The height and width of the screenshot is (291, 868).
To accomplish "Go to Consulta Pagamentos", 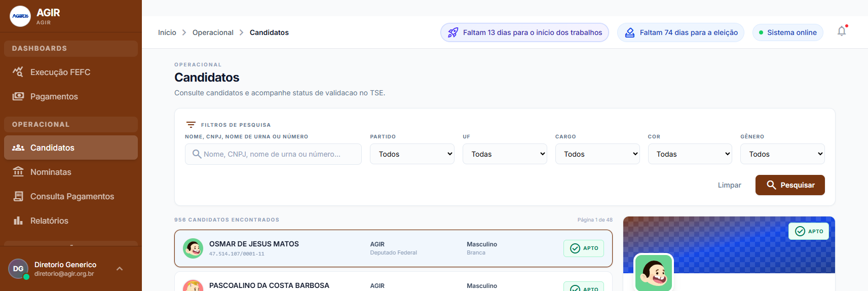I will pos(71,196).
